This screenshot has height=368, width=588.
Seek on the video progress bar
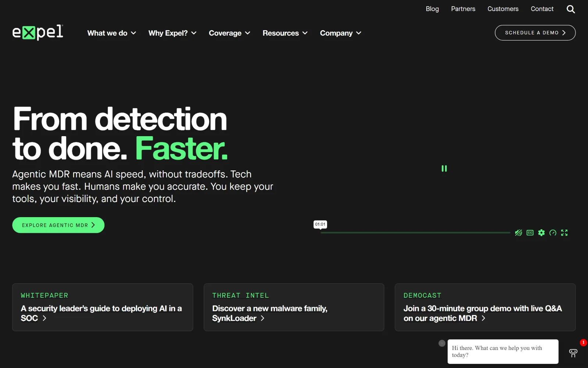[x=415, y=233]
